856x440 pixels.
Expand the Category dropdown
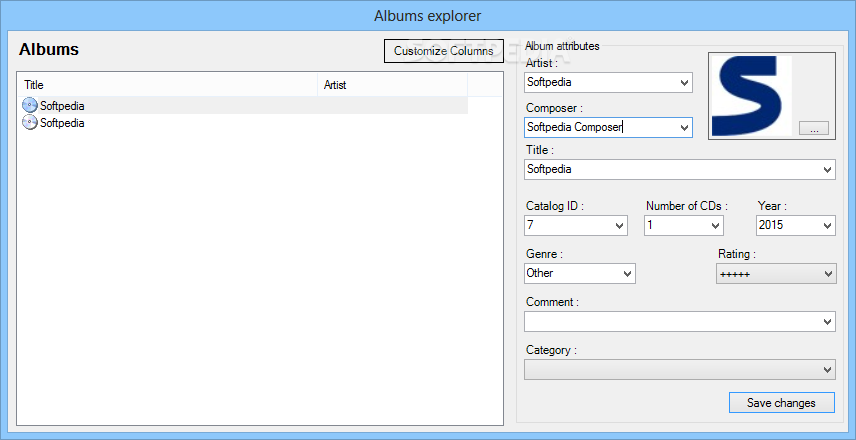(680, 370)
